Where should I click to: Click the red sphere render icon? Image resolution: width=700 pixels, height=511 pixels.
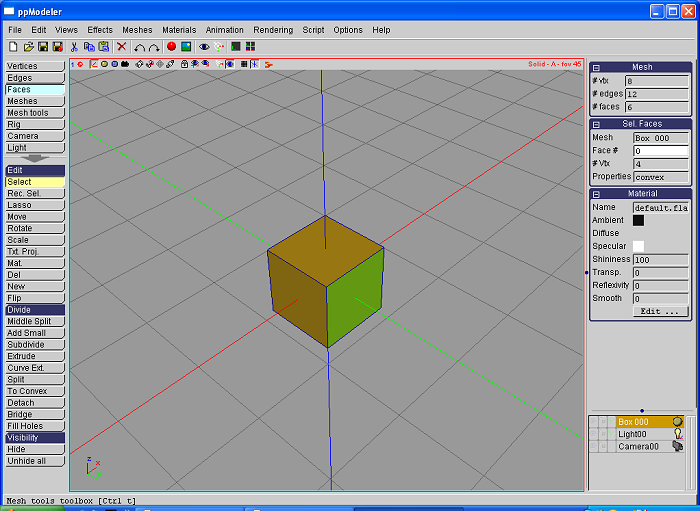171,46
